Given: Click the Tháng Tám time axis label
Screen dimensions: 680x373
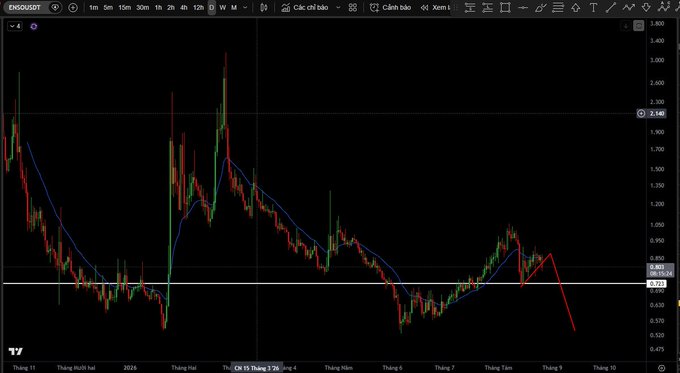Looking at the screenshot, I should pyautogui.click(x=498, y=368).
